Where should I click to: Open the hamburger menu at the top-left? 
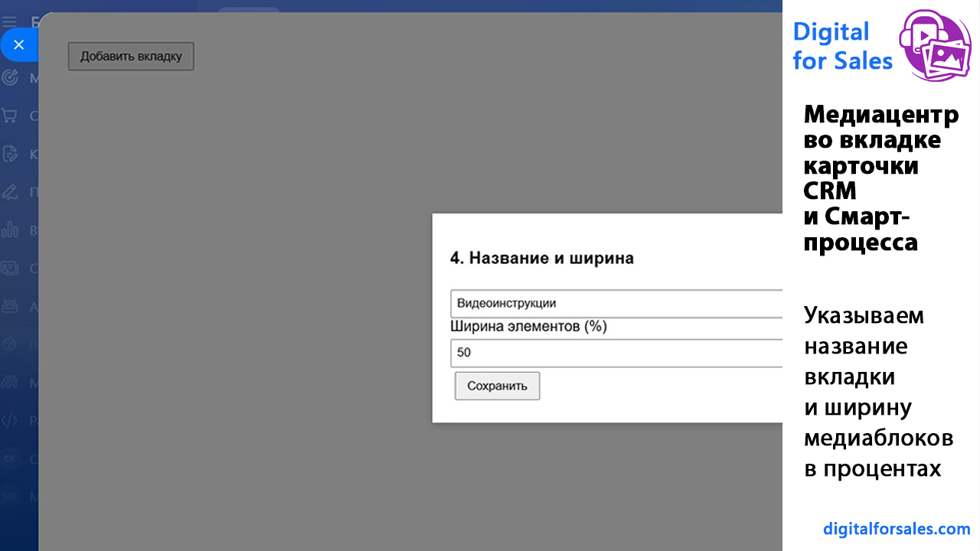point(10,21)
